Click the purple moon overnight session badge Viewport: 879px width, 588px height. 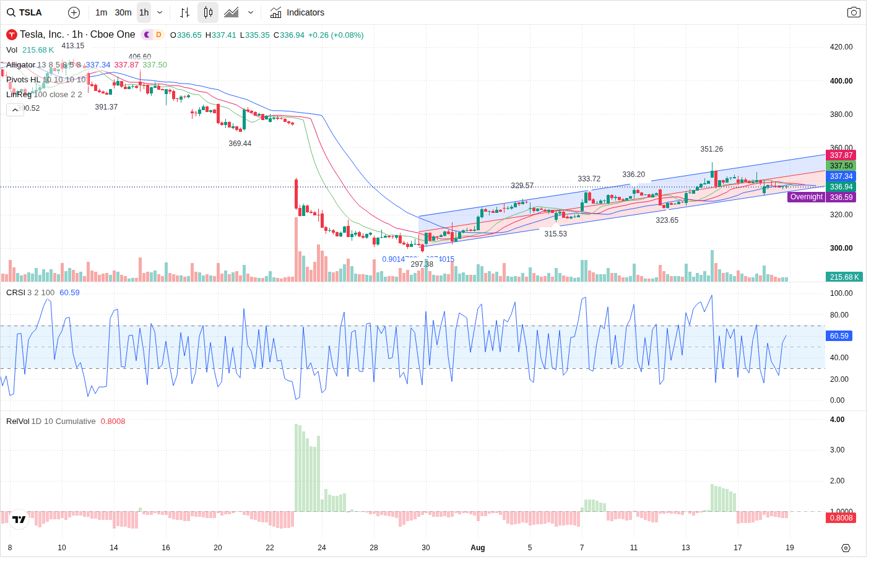tap(147, 35)
